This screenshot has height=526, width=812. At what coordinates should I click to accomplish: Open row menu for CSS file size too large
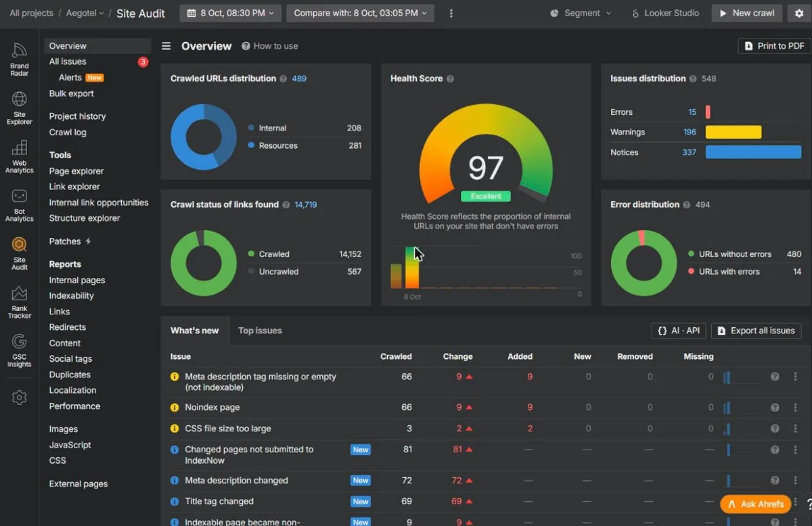795,429
